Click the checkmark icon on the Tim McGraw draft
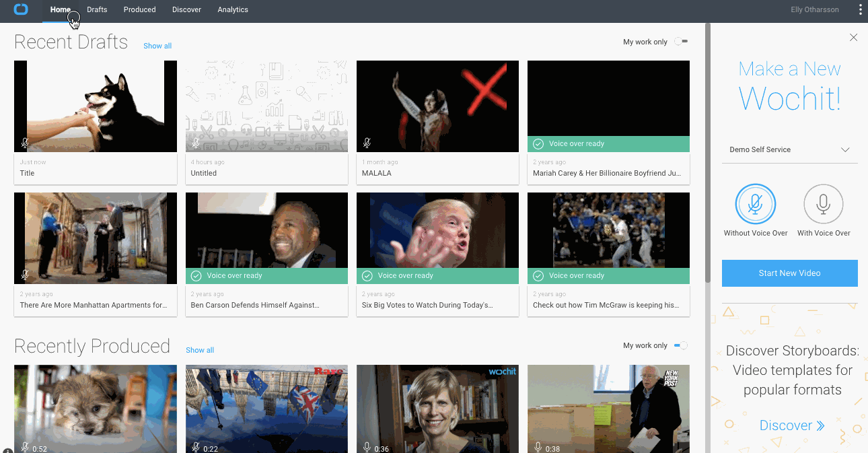Viewport: 868px width, 453px height. tap(538, 276)
